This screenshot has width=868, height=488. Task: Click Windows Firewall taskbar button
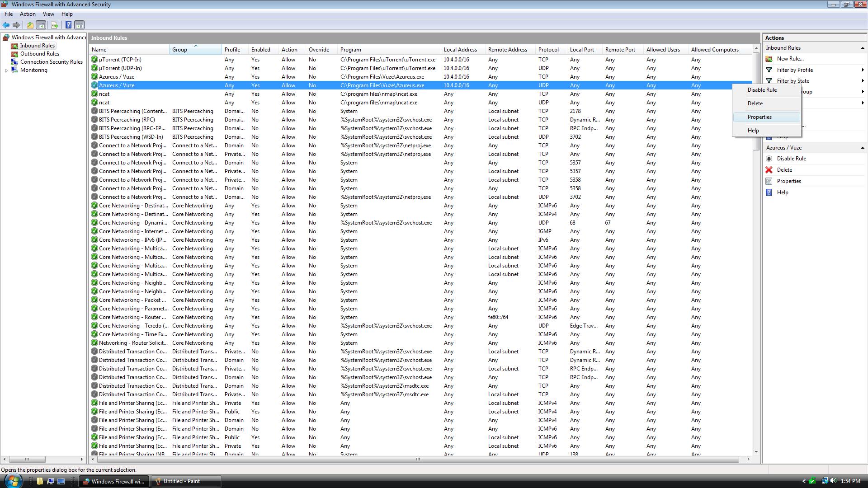point(113,481)
